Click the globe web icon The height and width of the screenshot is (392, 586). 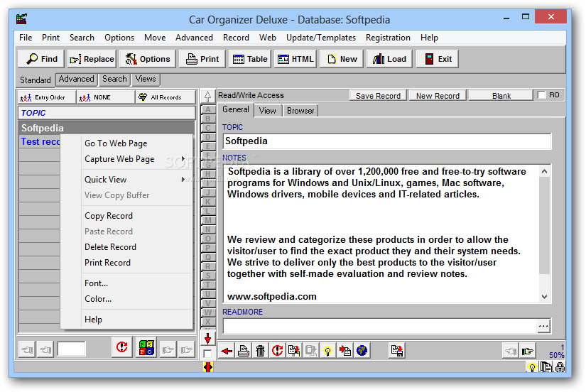click(362, 351)
